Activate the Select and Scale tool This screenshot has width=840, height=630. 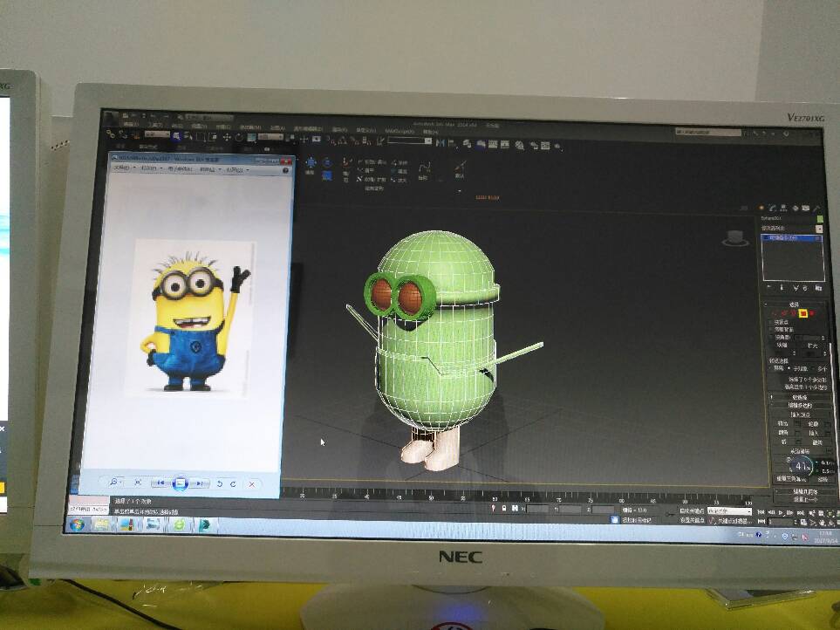coord(250,138)
